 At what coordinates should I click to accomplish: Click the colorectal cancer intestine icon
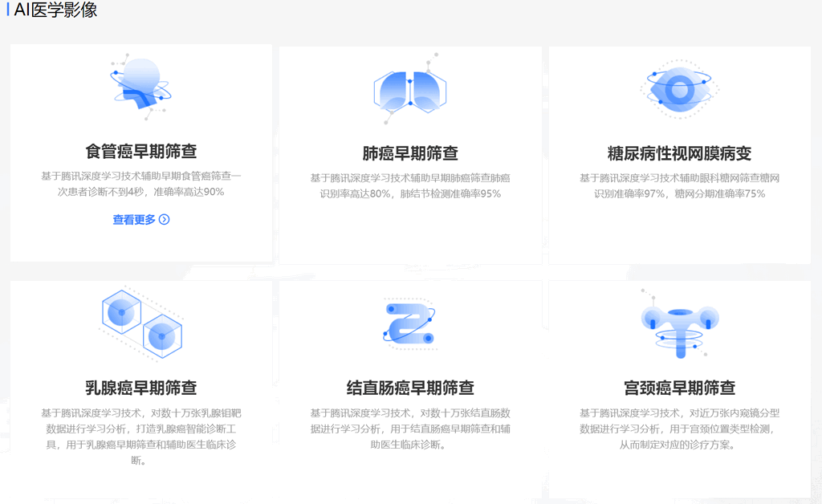[x=410, y=323]
